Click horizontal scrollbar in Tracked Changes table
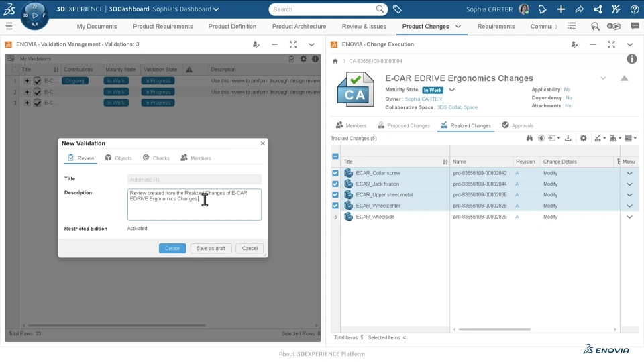Screen dimensions: 644x362 click(494, 329)
